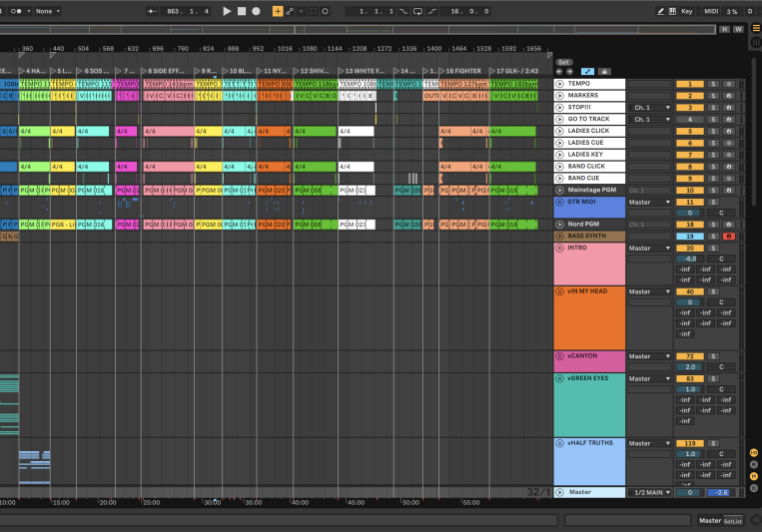The width and height of the screenshot is (762, 532).
Task: Toggle track activator 19 on BASS SYNTH
Action: pos(689,237)
